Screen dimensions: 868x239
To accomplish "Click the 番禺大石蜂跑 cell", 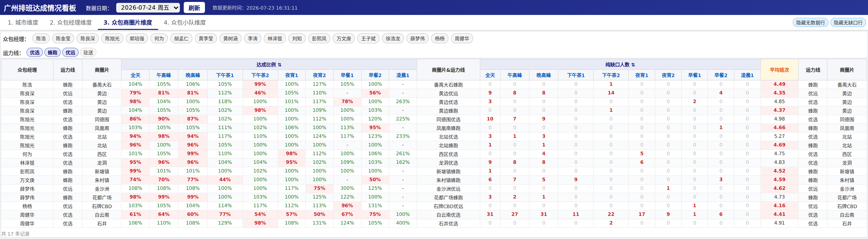I will point(448,85).
